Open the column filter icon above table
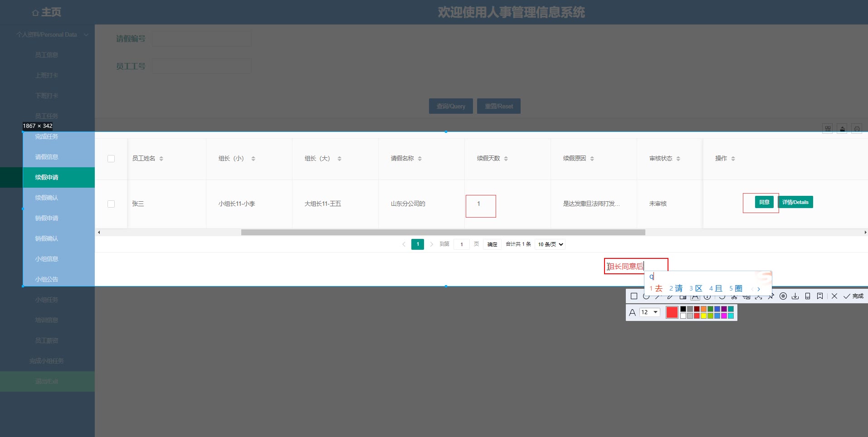868x437 pixels. pos(828,129)
